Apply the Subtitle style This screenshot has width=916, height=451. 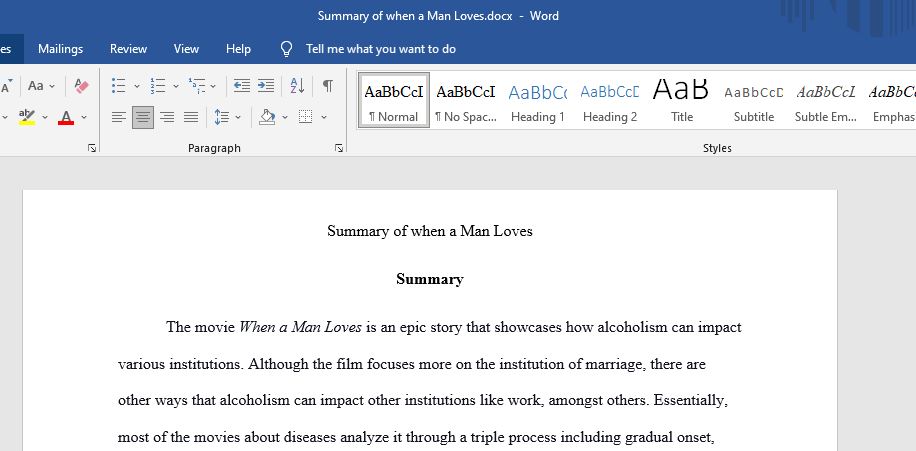pyautogui.click(x=754, y=100)
